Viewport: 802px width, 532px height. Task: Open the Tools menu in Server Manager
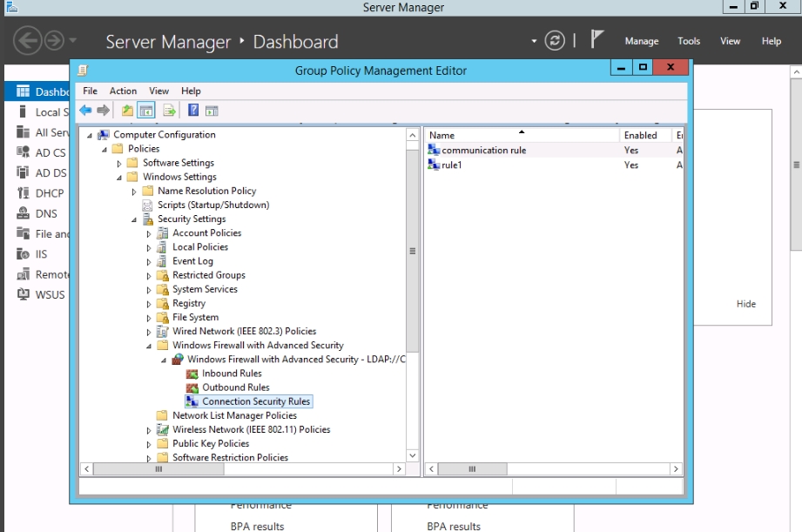click(x=689, y=41)
